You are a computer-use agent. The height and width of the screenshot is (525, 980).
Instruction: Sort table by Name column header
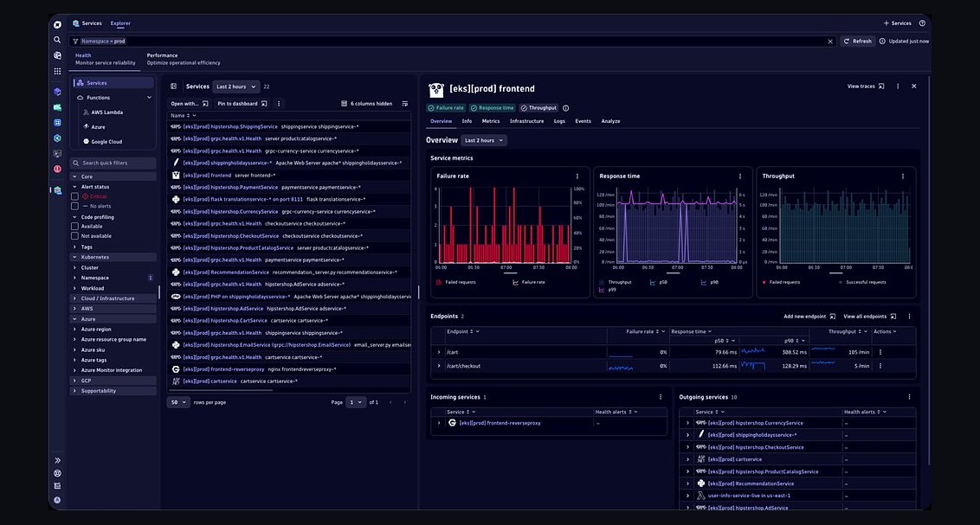[184, 116]
